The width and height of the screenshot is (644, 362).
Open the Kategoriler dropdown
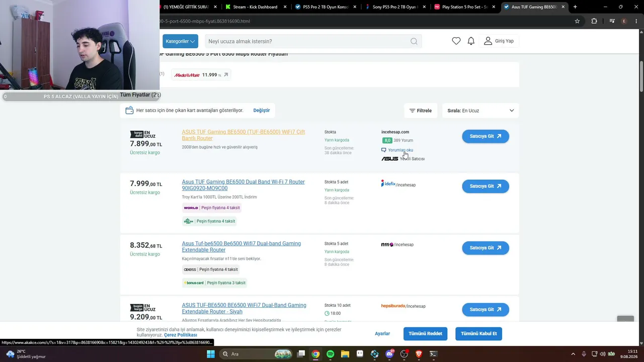pos(180,41)
